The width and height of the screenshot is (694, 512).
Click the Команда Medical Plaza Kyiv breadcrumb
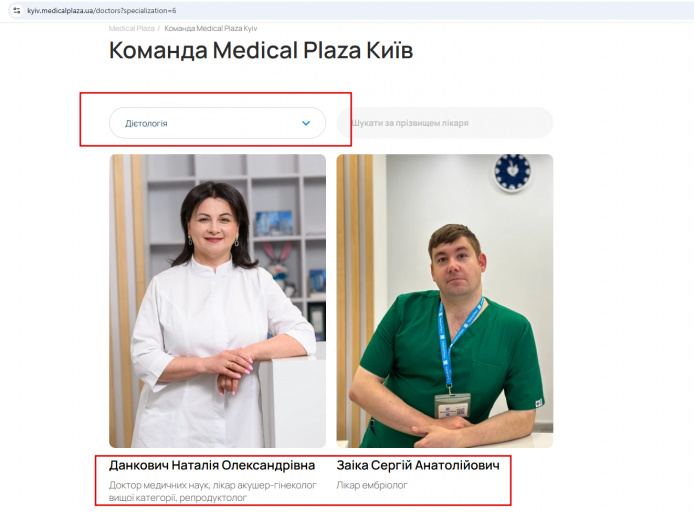(211, 28)
